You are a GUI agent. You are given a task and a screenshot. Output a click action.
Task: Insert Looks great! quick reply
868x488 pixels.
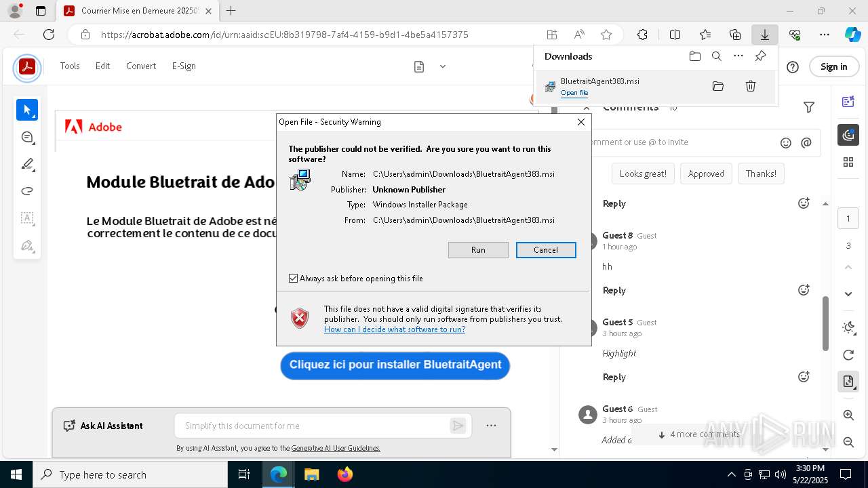[643, 174]
